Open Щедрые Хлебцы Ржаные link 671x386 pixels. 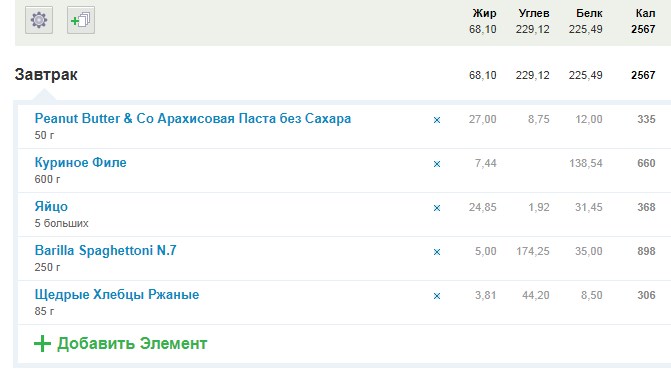coord(117,294)
